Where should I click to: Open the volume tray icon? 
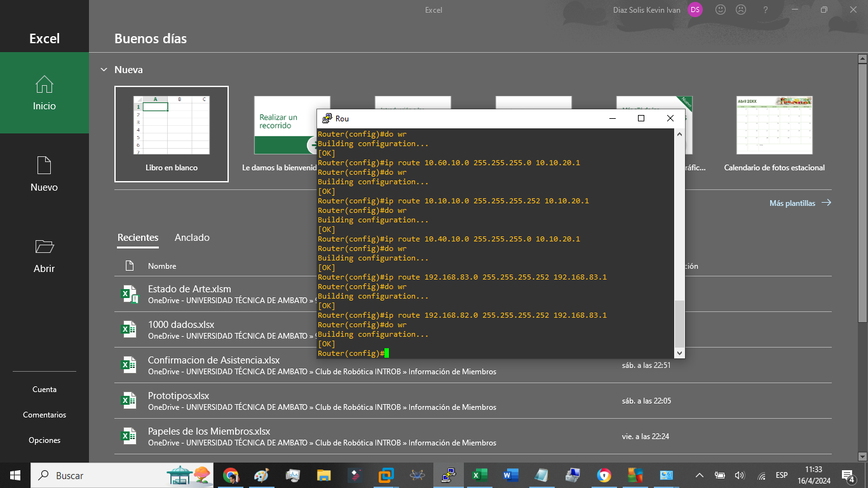(x=740, y=475)
